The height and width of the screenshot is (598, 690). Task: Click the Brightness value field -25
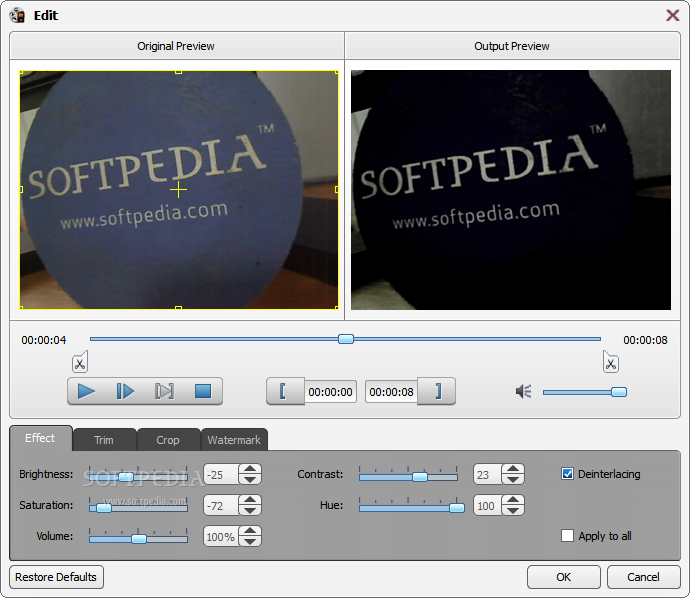click(x=221, y=475)
